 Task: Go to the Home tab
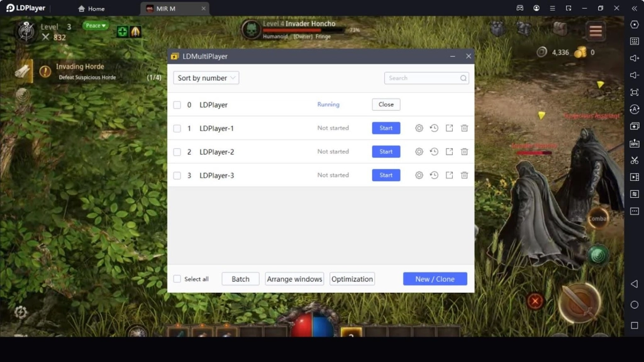coord(92,8)
